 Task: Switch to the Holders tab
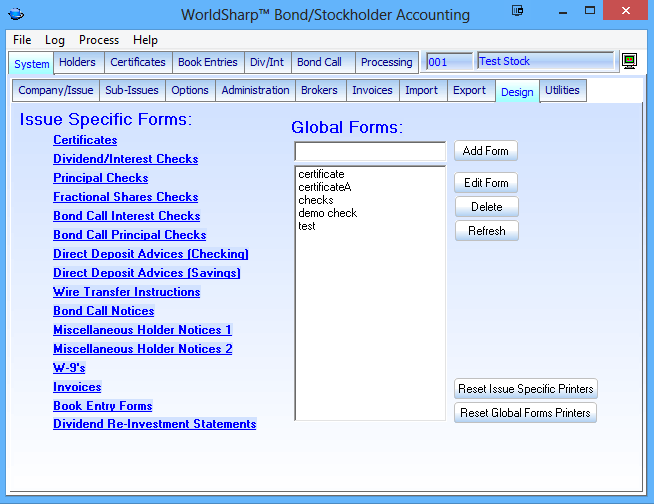coord(77,62)
